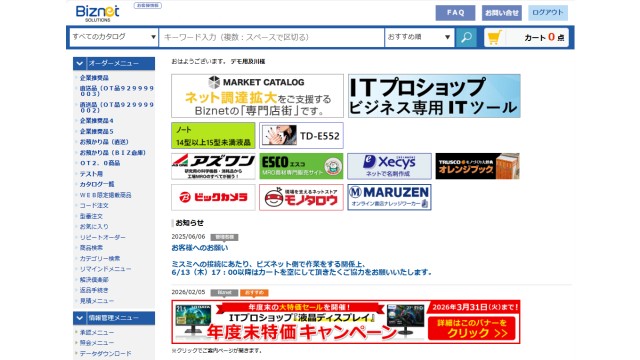The height and width of the screenshot is (360, 640).
Task: Open データダウンロード menu item
Action: pos(106,353)
